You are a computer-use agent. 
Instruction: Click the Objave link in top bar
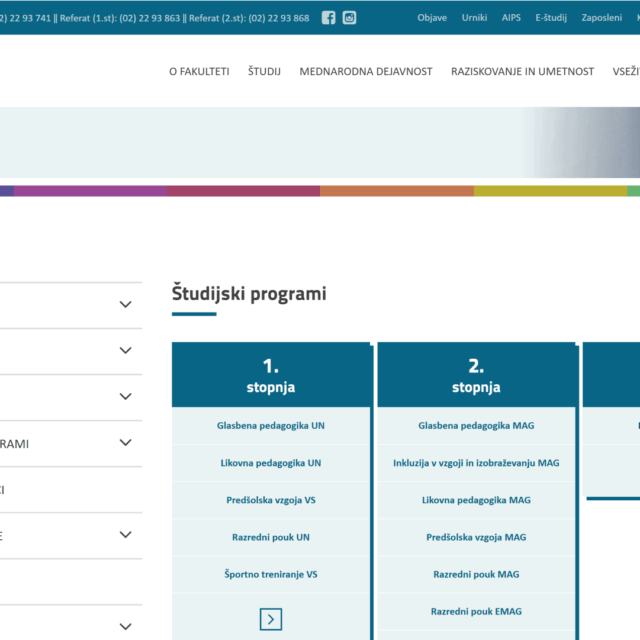tap(432, 18)
